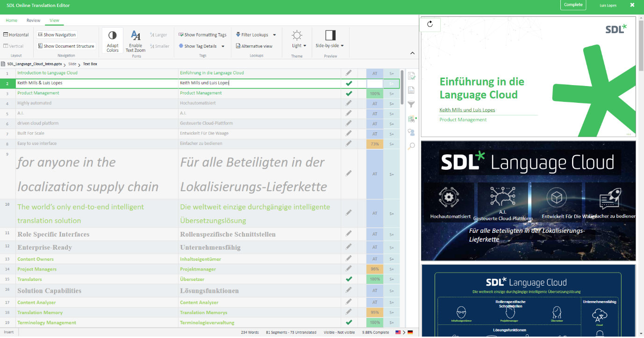Click target segment Rollenspezifische Schnittstellen
This screenshot has height=338, width=644.
[228, 234]
